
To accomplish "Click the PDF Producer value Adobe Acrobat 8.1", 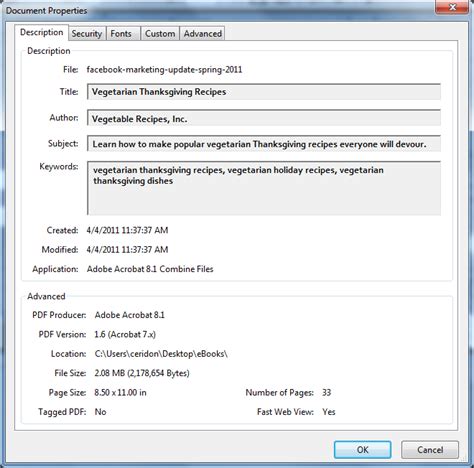I will pos(130,315).
